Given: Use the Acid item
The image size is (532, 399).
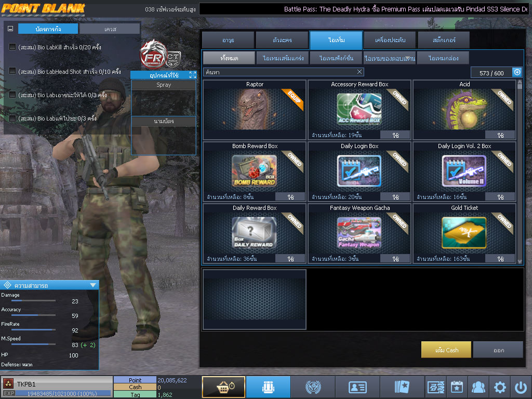Looking at the screenshot, I should (500, 135).
